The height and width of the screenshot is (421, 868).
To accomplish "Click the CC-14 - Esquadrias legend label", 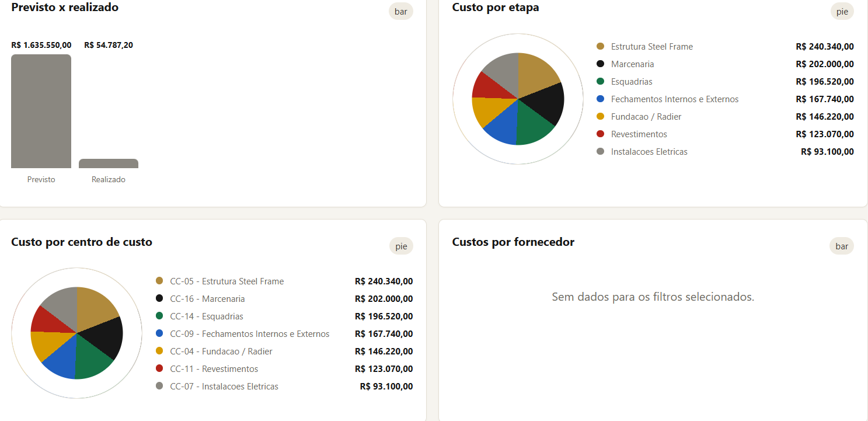I will point(207,316).
